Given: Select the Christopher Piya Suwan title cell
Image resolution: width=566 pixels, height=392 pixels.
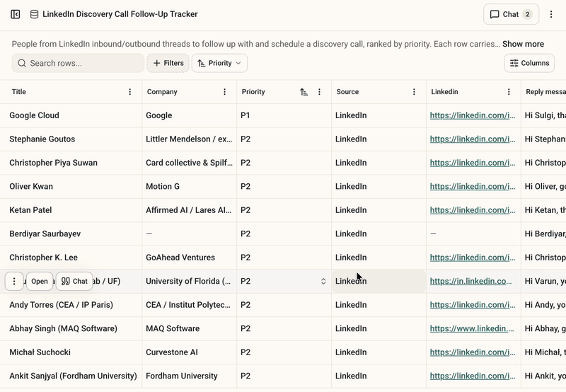Looking at the screenshot, I should 71,163.
